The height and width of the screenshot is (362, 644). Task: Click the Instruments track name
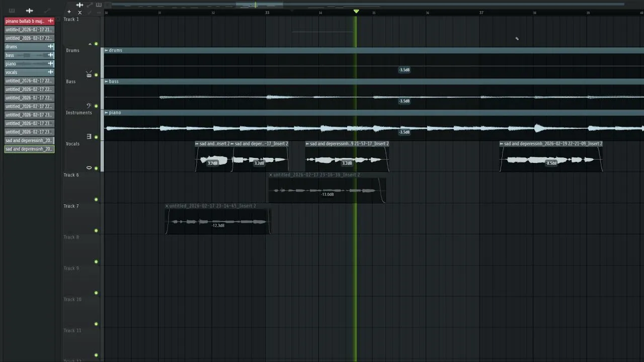click(78, 113)
